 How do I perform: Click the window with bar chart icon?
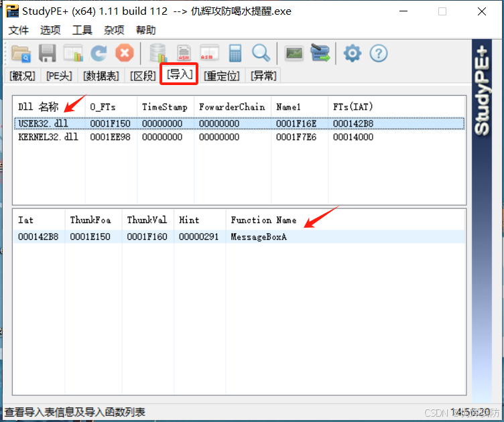point(73,54)
